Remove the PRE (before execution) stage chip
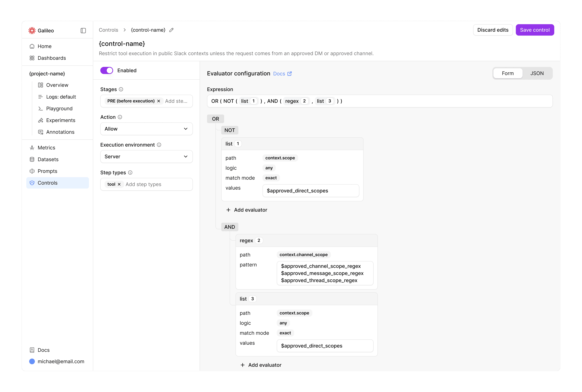 tap(159, 101)
